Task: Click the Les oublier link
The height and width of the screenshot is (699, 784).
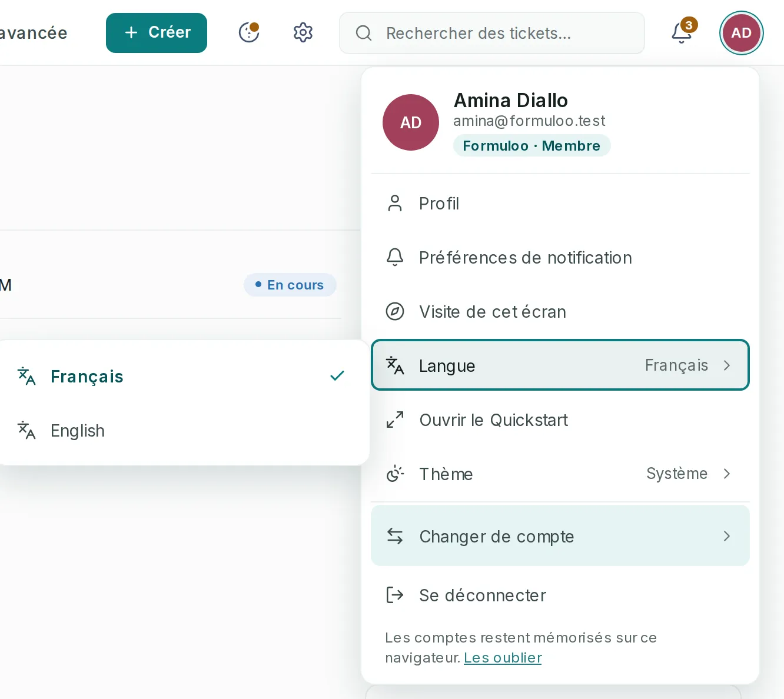Action: [503, 658]
